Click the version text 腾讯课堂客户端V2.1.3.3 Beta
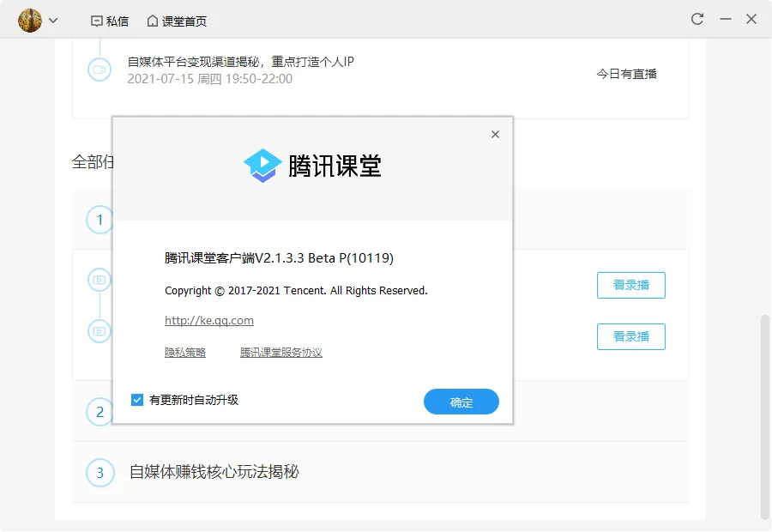 coord(279,258)
